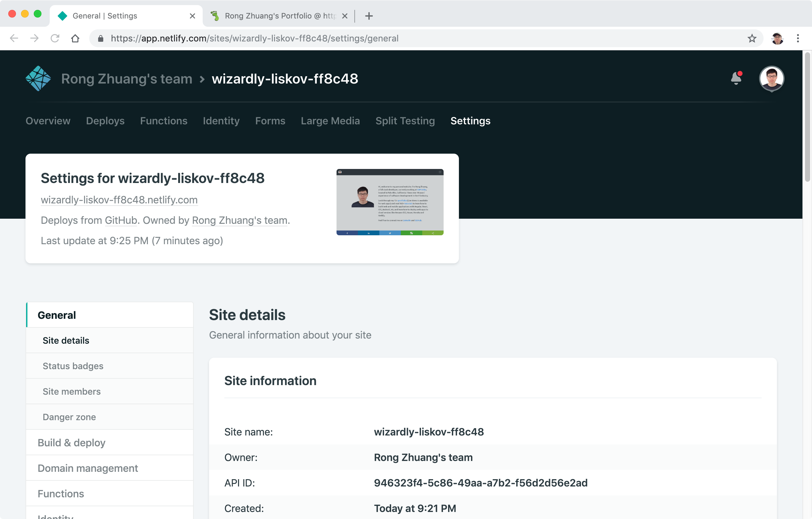Close the Rong Zhuang's Portfolio tab
Viewport: 812px width, 519px height.
[344, 16]
